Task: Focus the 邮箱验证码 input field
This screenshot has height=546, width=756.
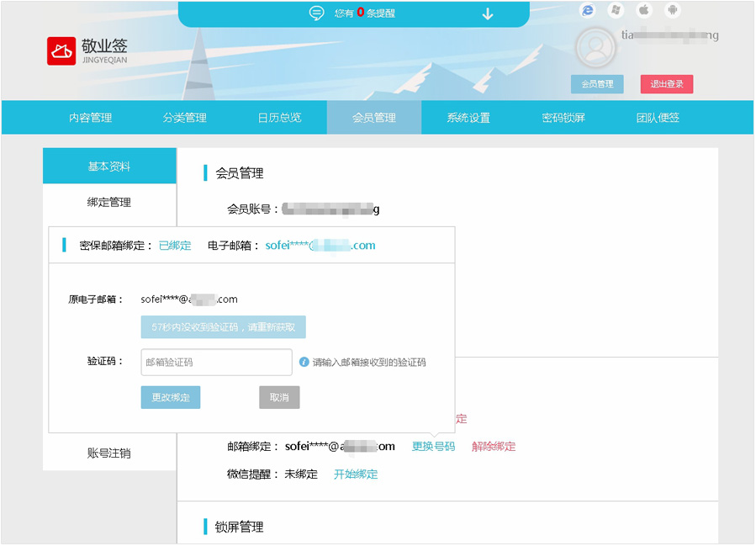Action: click(x=216, y=363)
